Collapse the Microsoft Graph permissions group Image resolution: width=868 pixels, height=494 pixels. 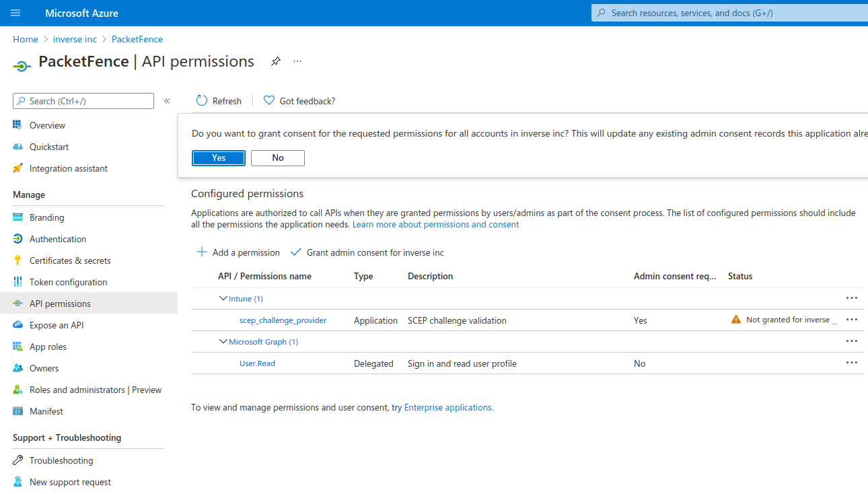[223, 341]
